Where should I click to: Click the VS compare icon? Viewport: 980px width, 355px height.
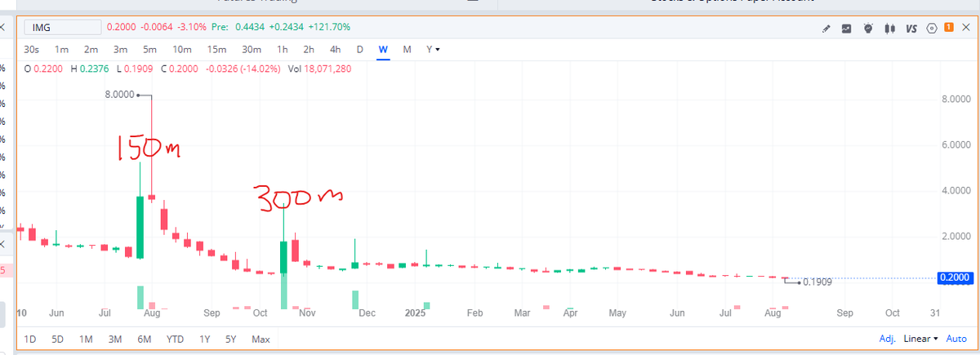(910, 29)
